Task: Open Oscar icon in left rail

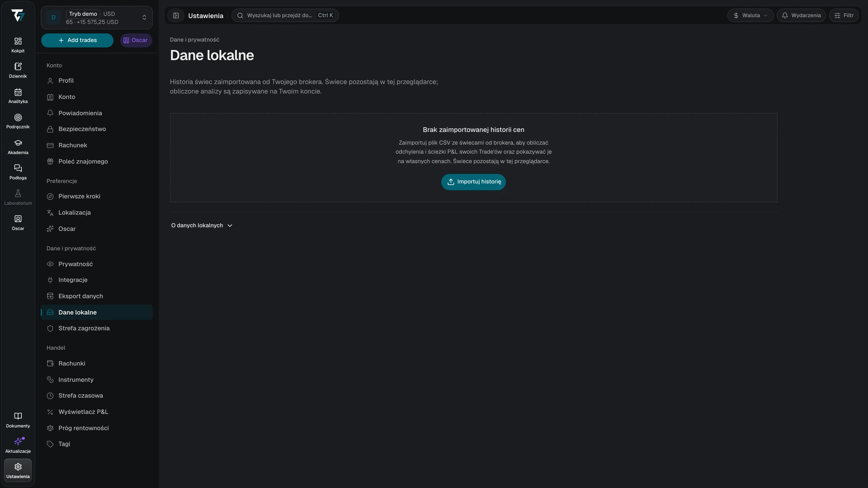Action: coord(18,223)
